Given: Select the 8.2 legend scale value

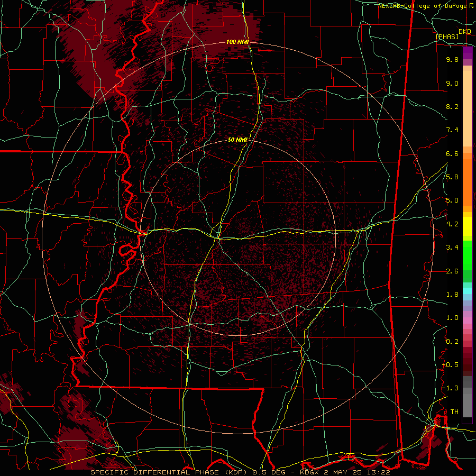Looking at the screenshot, I should pos(452,106).
